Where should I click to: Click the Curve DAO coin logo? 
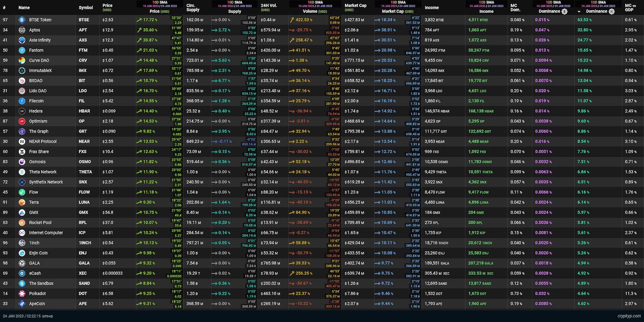(x=22, y=60)
